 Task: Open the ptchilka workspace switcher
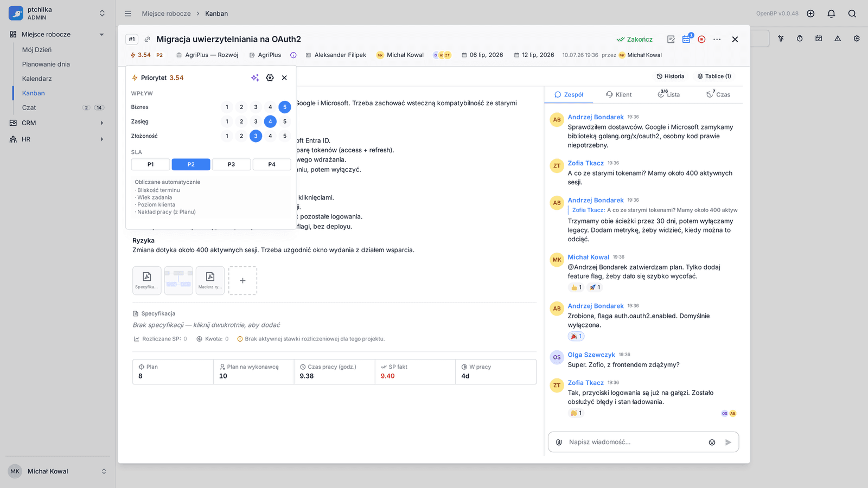(x=58, y=14)
